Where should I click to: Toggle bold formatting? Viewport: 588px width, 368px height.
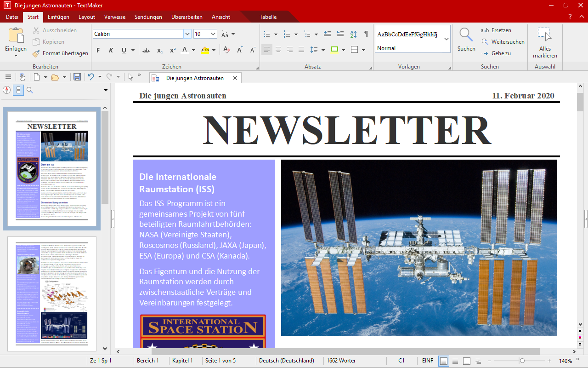[98, 50]
